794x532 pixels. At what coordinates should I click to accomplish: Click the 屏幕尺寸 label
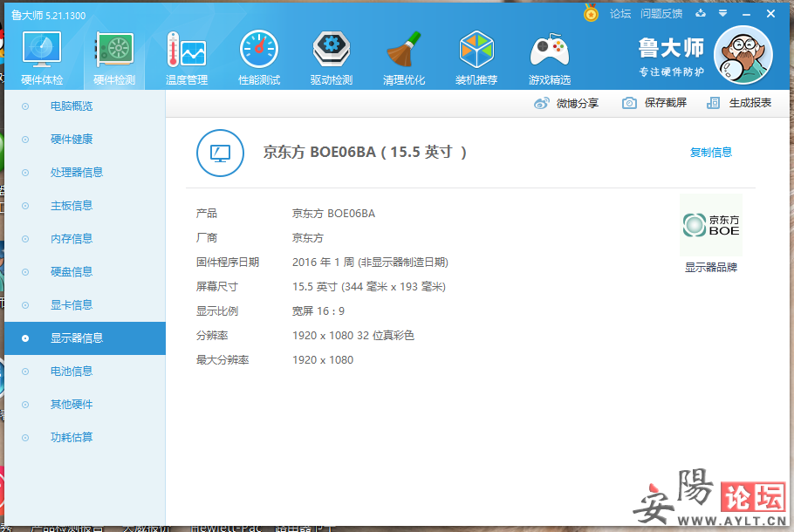(216, 287)
